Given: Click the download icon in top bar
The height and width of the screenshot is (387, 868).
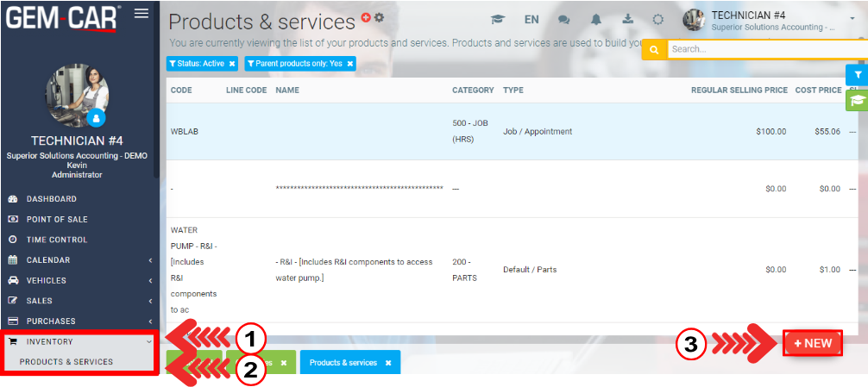Looking at the screenshot, I should click(x=627, y=20).
